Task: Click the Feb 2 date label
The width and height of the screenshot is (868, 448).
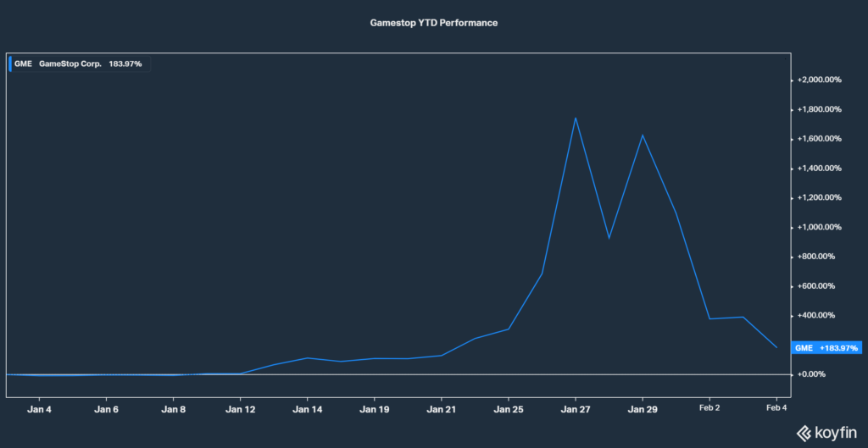Action: (x=709, y=410)
